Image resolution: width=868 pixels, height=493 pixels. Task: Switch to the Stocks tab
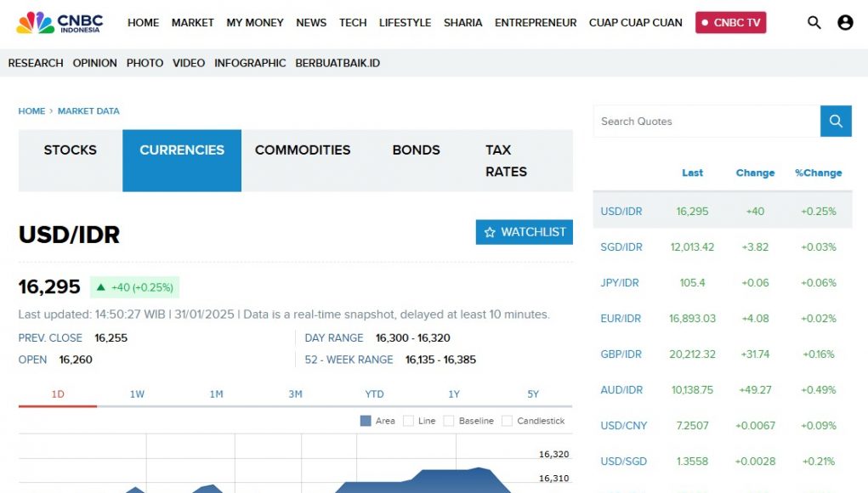[71, 150]
